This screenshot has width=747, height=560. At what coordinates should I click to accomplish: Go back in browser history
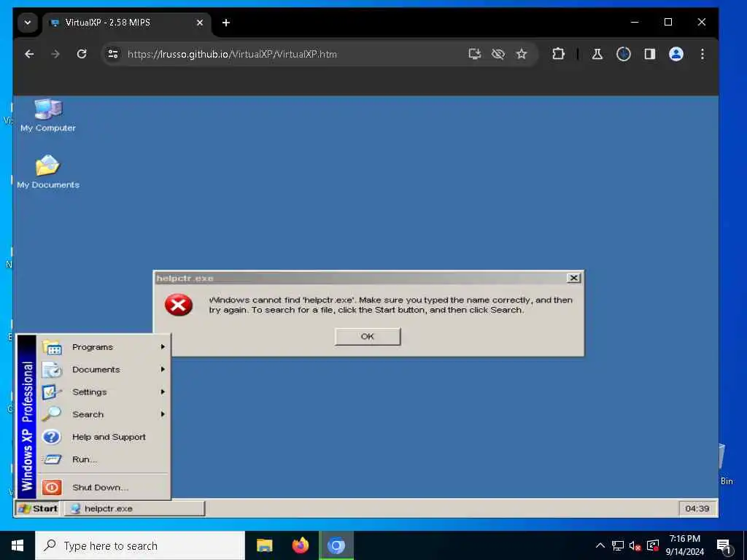click(x=29, y=54)
